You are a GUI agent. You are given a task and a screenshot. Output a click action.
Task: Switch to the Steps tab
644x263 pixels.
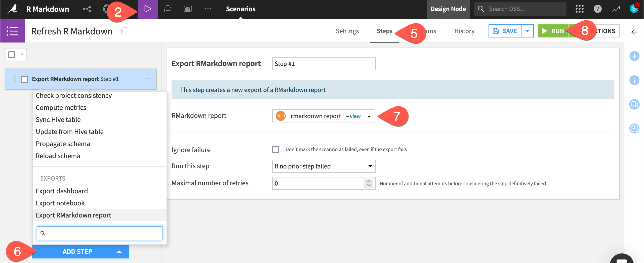click(x=384, y=31)
